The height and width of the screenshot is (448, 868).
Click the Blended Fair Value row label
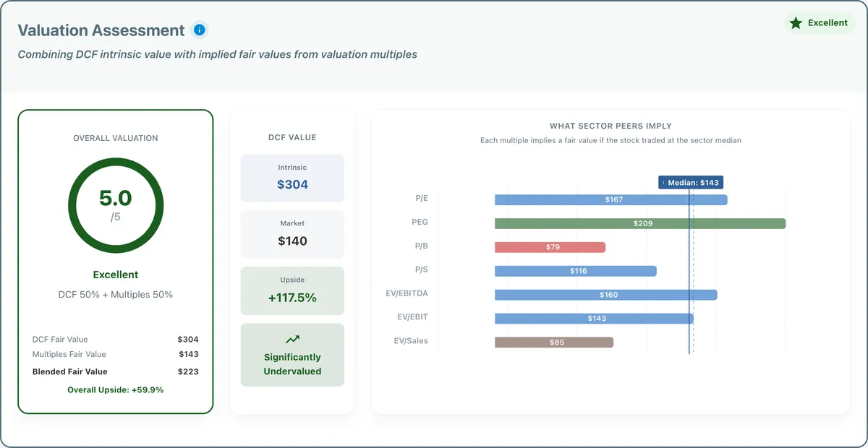69,371
